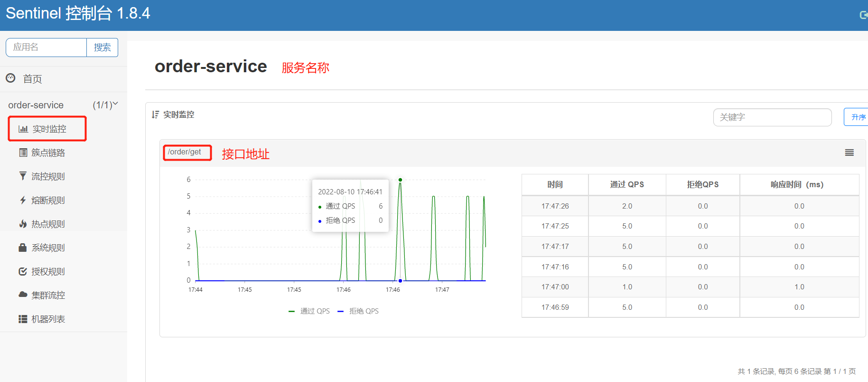This screenshot has height=382, width=868.
Task: Click the flame icon beside 热点规则
Action: click(23, 224)
